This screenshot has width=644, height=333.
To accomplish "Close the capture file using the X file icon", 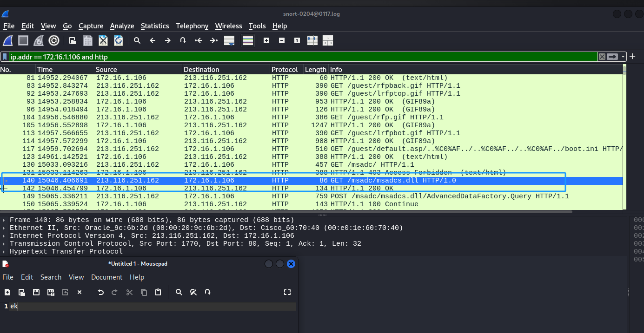I will [x=103, y=40].
